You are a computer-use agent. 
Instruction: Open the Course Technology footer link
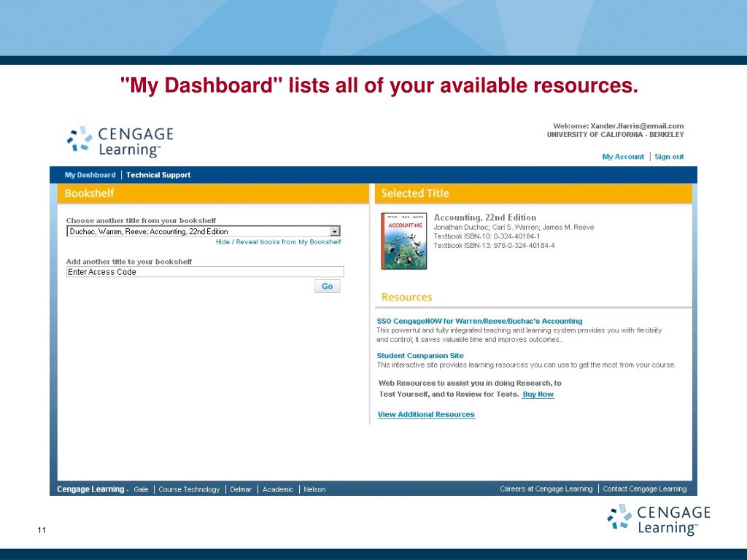(x=189, y=489)
